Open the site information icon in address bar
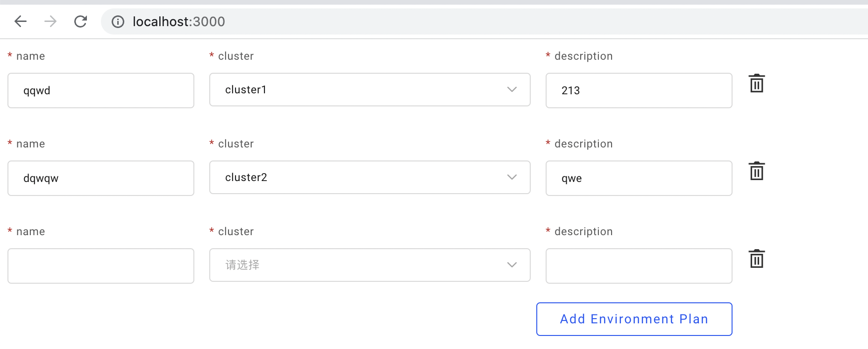The image size is (868, 349). 117,21
